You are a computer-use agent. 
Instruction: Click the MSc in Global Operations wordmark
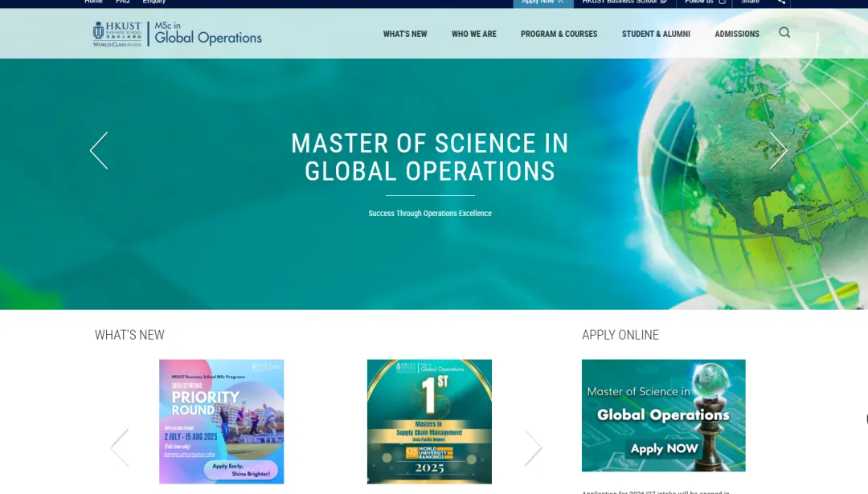(207, 34)
